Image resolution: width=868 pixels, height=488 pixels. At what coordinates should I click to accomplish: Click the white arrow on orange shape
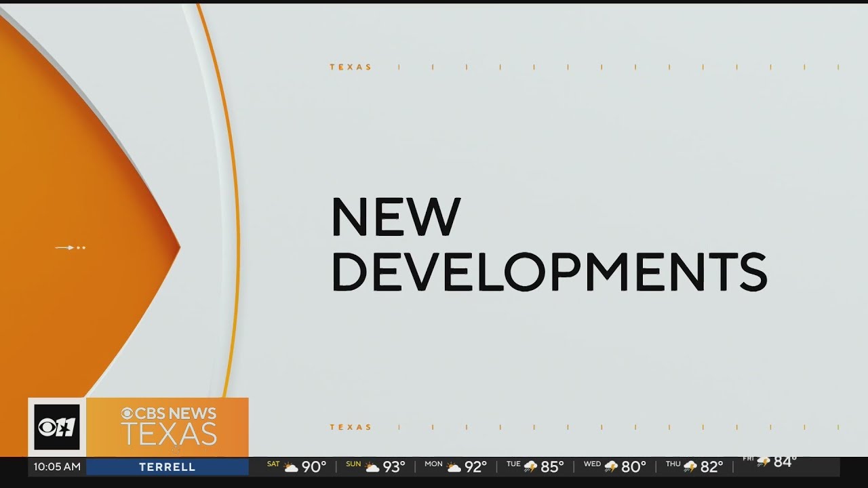[71, 248]
